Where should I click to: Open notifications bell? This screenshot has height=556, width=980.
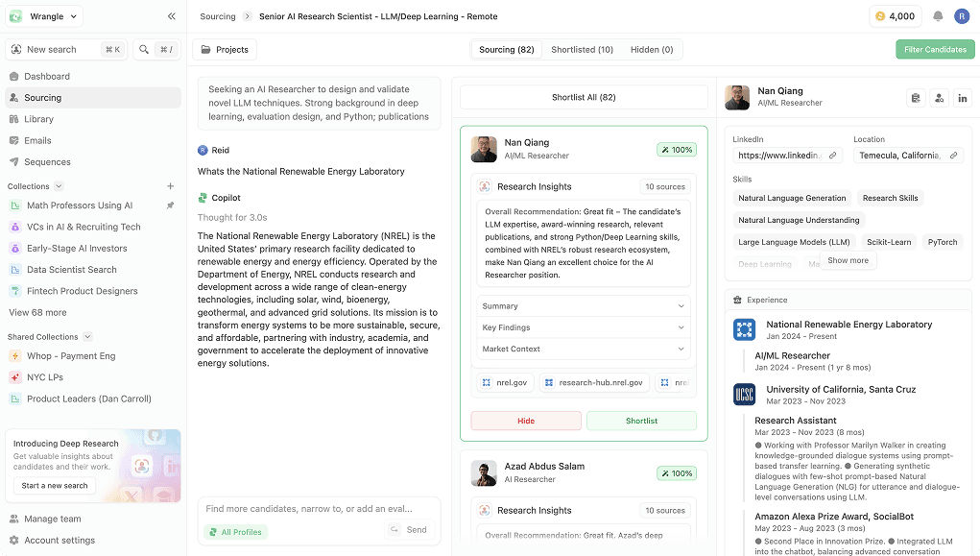pyautogui.click(x=938, y=16)
